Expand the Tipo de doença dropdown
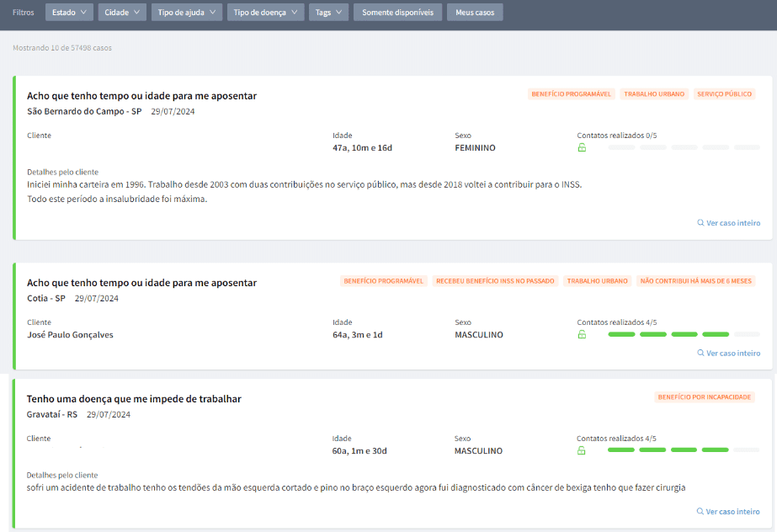777x532 pixels. 266,13
